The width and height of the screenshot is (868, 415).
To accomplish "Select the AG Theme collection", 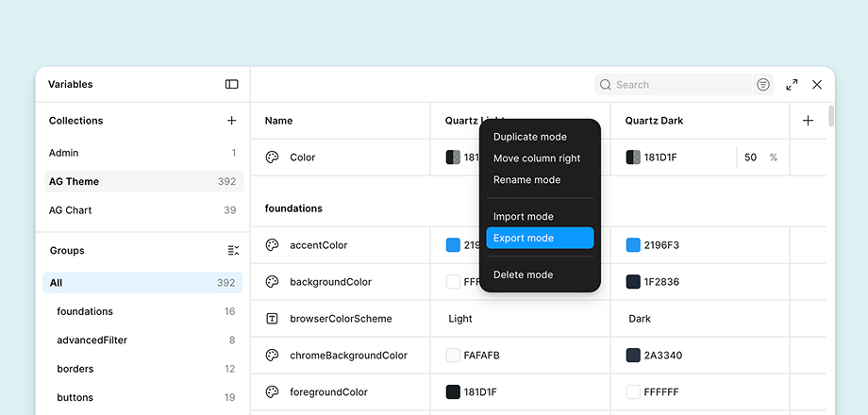I will pos(144,181).
